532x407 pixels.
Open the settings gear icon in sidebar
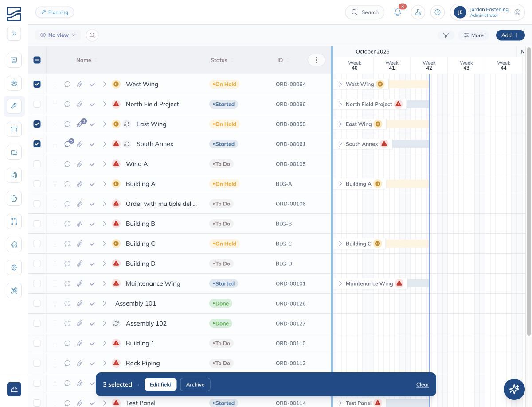tap(14, 267)
